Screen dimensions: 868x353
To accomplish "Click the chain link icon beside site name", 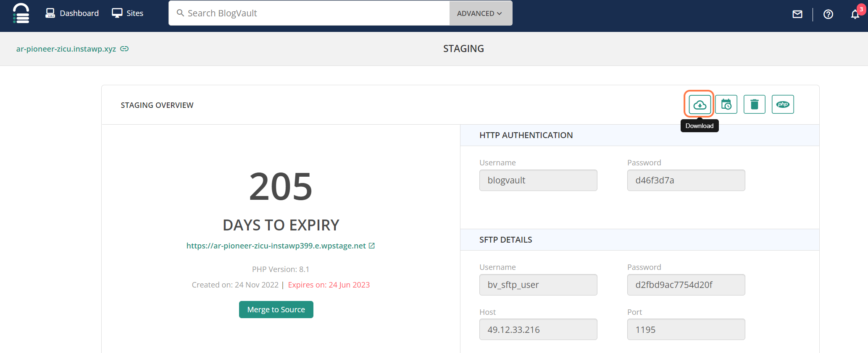I will pyautogui.click(x=124, y=49).
